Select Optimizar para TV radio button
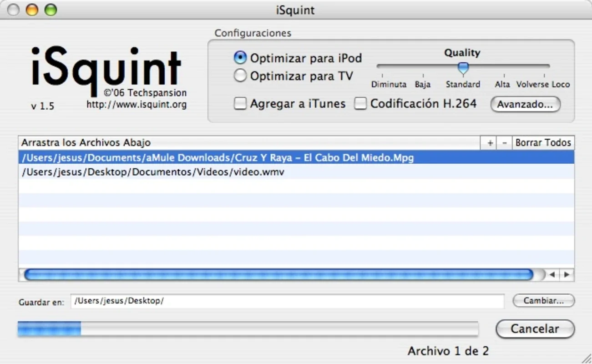592x364 pixels. click(x=240, y=76)
